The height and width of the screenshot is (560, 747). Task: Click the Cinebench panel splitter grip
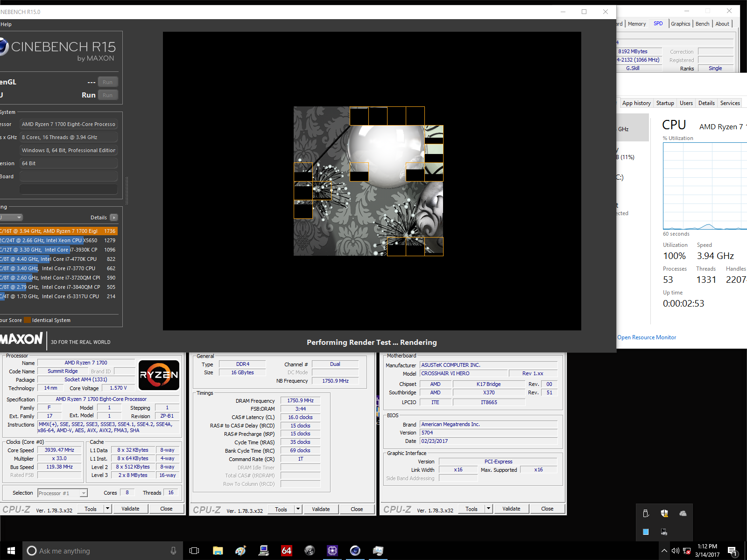coord(127,190)
